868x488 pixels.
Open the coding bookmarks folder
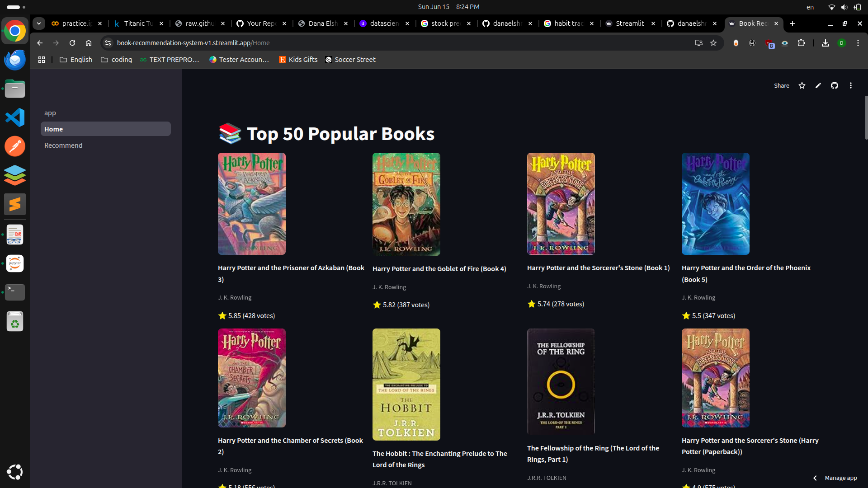pyautogui.click(x=116, y=60)
